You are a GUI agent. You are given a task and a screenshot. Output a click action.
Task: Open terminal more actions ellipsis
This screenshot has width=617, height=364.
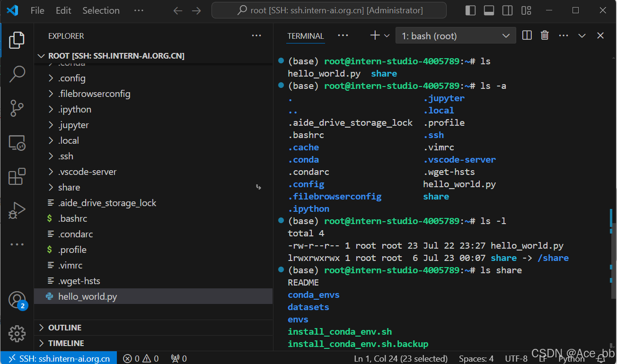564,35
